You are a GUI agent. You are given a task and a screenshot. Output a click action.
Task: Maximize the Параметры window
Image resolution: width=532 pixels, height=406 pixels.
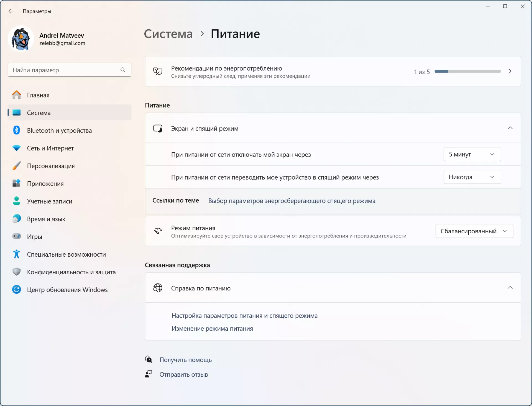tap(505, 6)
